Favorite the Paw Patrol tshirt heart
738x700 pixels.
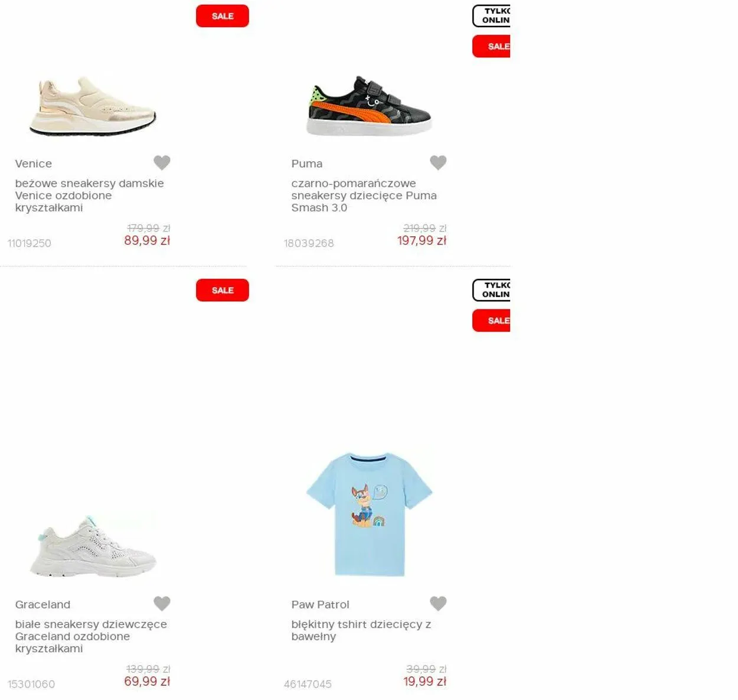pyautogui.click(x=438, y=603)
